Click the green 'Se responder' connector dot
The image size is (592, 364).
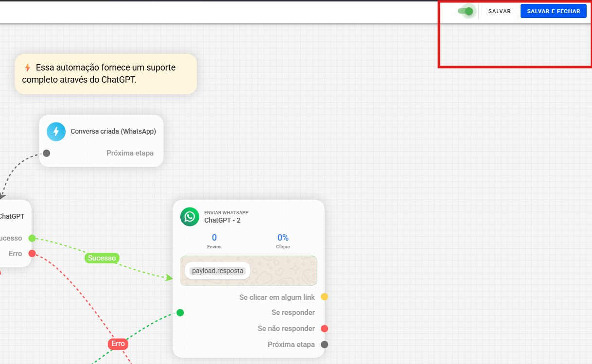click(x=180, y=312)
